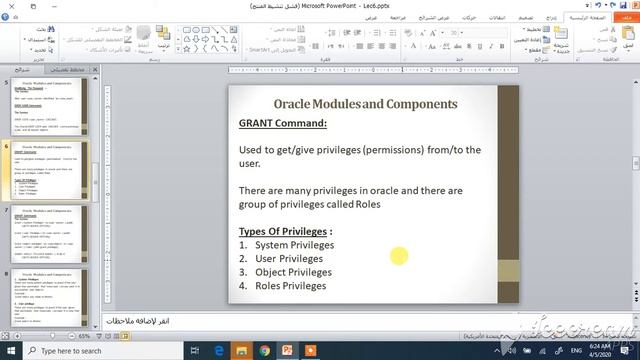Select the five-point star shape
Screen dimensions: 640x360
pos(187,49)
